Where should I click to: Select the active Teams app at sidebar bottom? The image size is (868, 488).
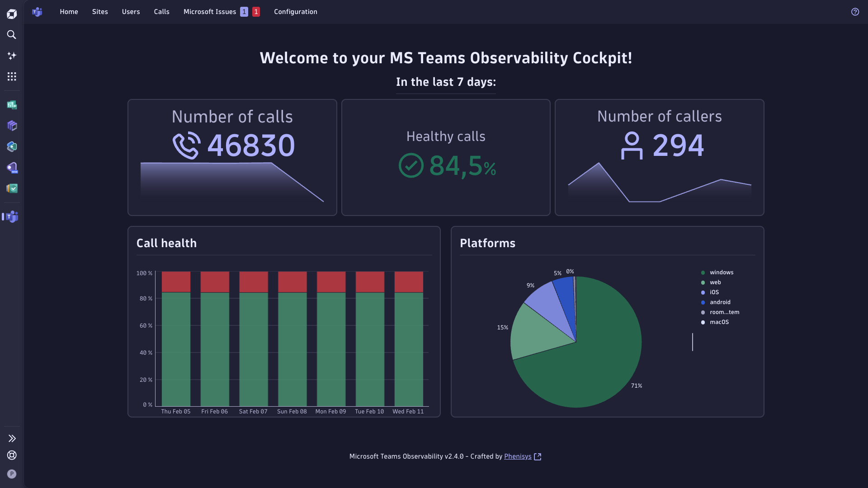[x=11, y=217]
